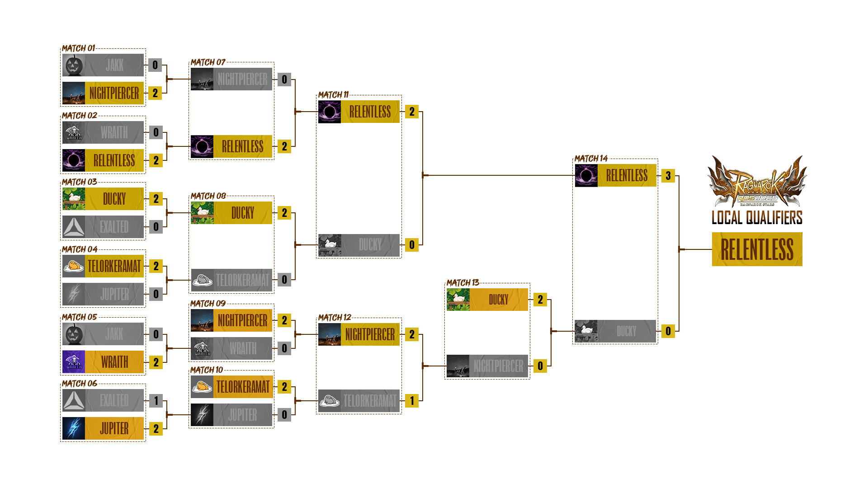Click the triangle emblem for EXALTED in Match 03
Image resolution: width=868 pixels, height=488 pixels.
pyautogui.click(x=73, y=228)
